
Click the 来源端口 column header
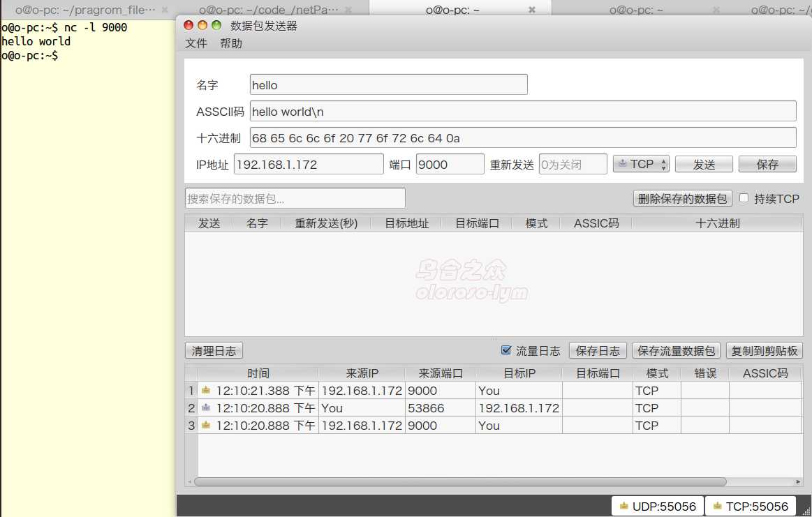pyautogui.click(x=440, y=373)
